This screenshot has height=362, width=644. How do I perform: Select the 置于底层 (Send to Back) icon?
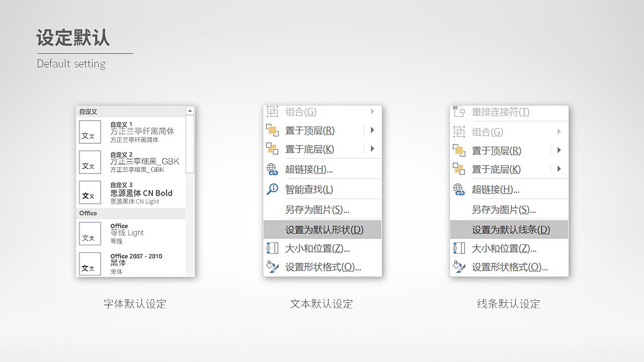coord(272,149)
